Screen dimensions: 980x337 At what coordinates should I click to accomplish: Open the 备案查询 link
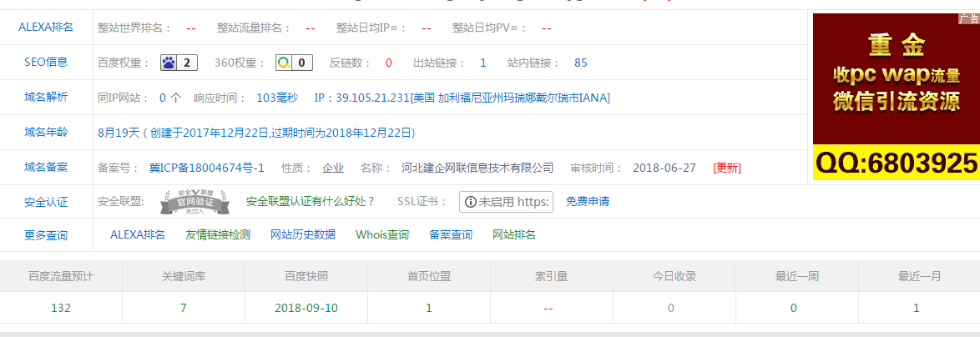(x=451, y=234)
